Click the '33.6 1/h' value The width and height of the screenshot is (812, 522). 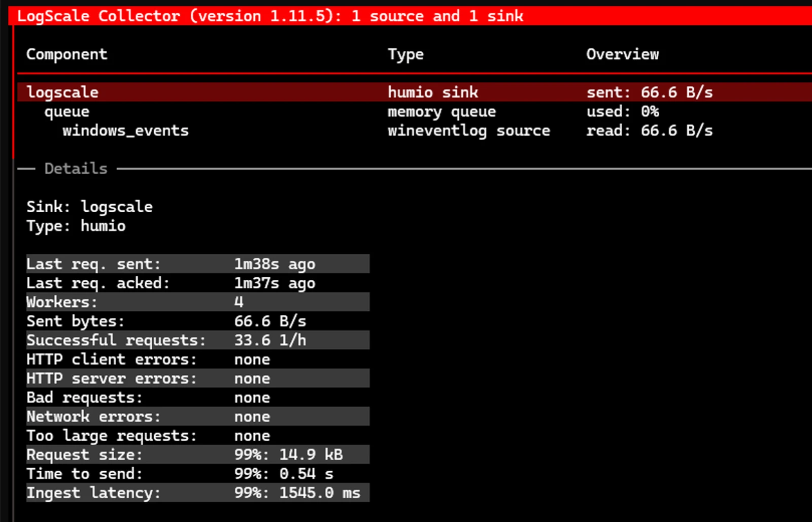pyautogui.click(x=270, y=340)
